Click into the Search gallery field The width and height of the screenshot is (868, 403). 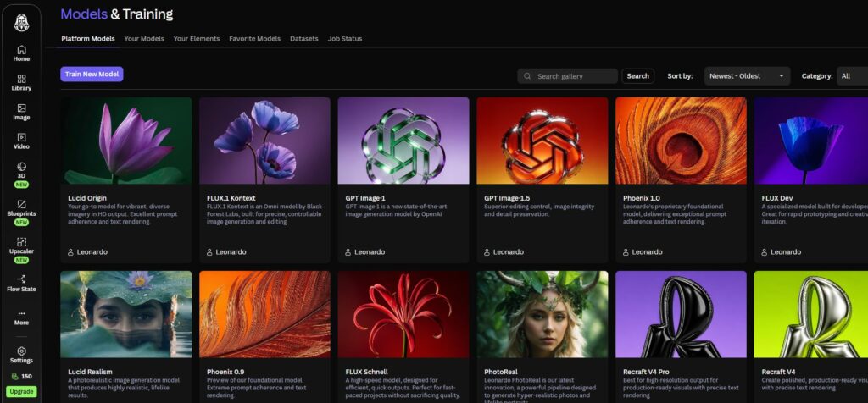tap(567, 76)
